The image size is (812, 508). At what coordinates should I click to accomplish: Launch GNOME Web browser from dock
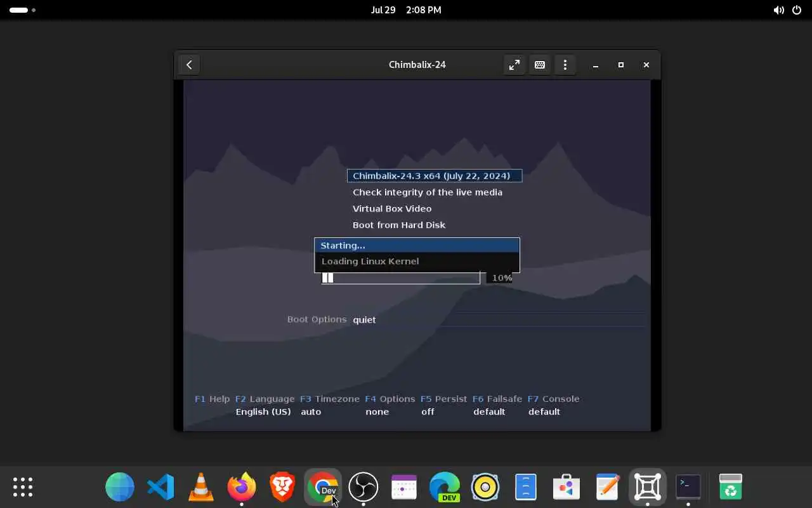120,487
